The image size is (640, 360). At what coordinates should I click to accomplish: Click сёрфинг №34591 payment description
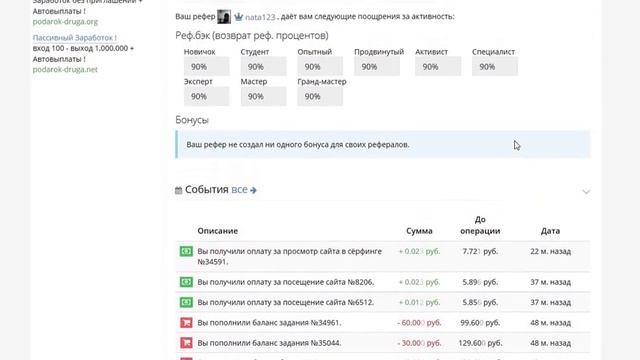click(x=290, y=256)
